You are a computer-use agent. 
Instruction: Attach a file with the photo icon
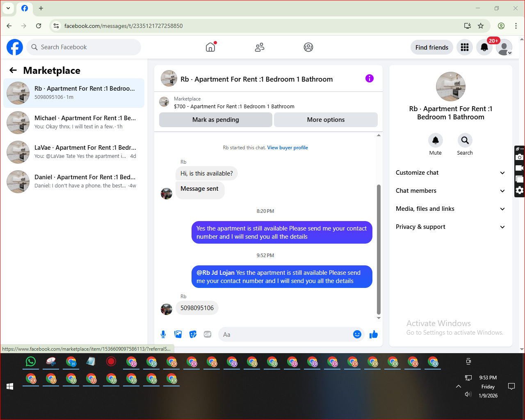(x=178, y=334)
